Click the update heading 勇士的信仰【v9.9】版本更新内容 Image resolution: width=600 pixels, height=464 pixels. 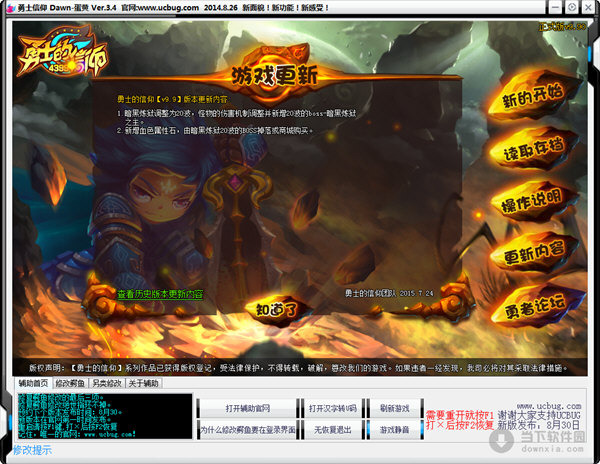click(x=172, y=99)
